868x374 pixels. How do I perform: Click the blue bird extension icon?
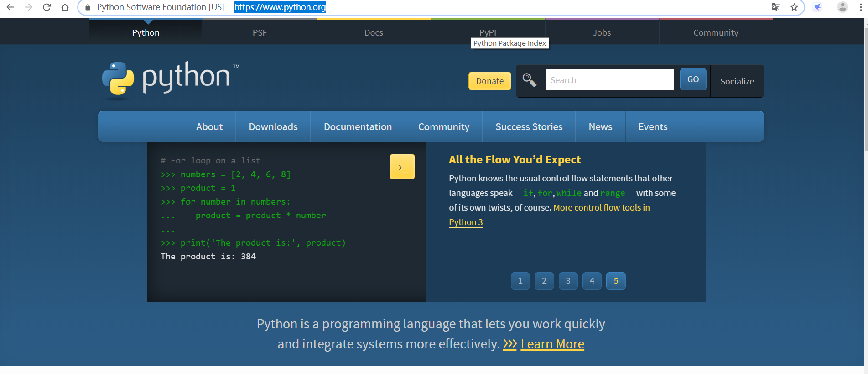(817, 7)
